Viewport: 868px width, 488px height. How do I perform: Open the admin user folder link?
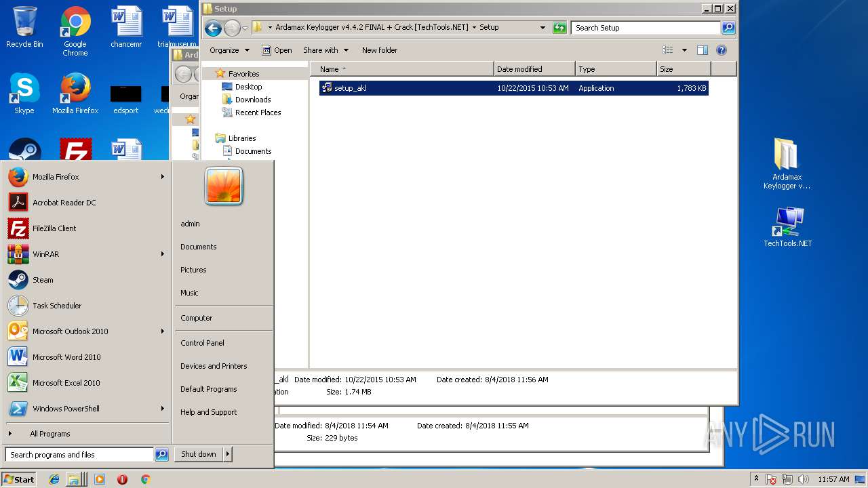190,224
